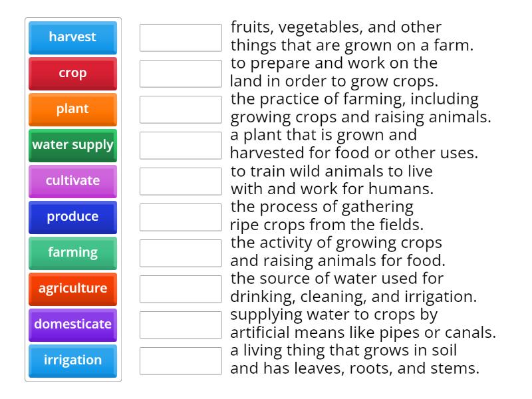
Task: Click the answer box for growing crops activity
Action: pos(179,253)
